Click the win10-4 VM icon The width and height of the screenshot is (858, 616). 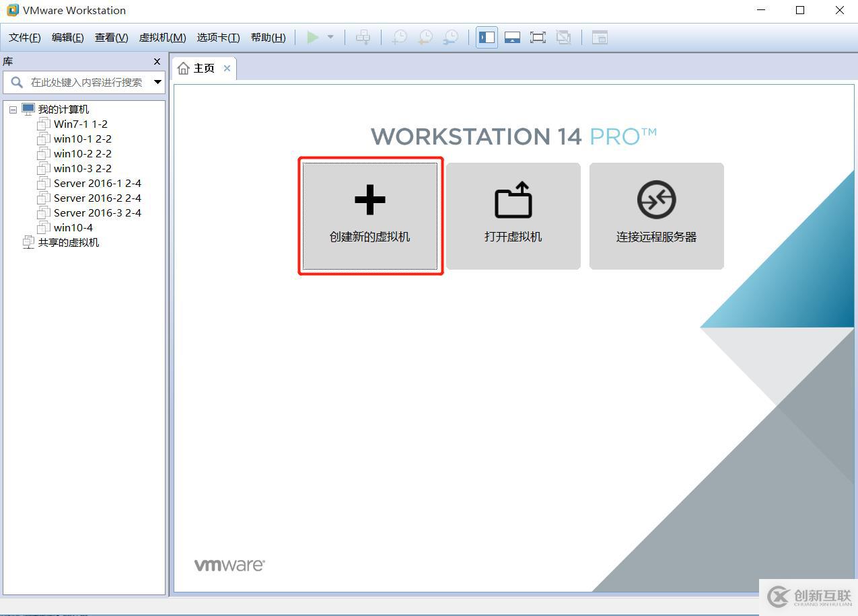44,227
